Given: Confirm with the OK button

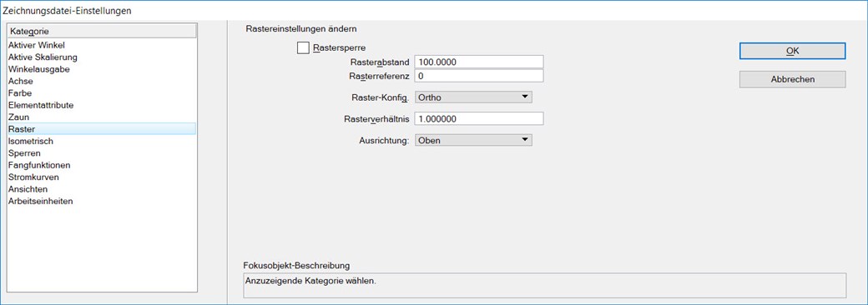Looking at the screenshot, I should [792, 51].
